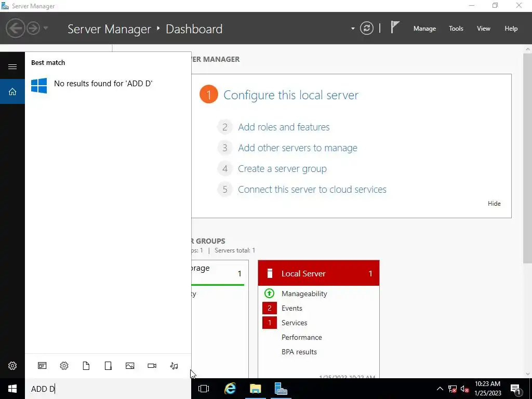Click the taskbar clock showing 10:23 AM
Screen dimensions: 532x399
(487, 389)
